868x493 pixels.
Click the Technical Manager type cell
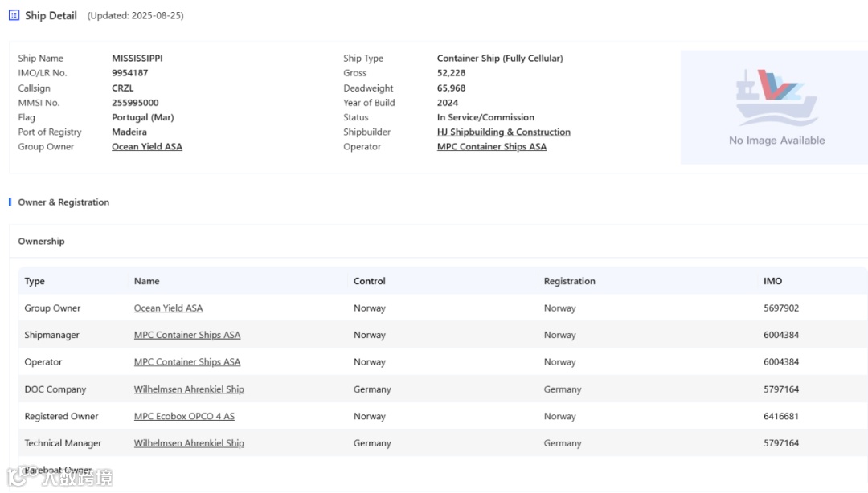click(x=63, y=444)
